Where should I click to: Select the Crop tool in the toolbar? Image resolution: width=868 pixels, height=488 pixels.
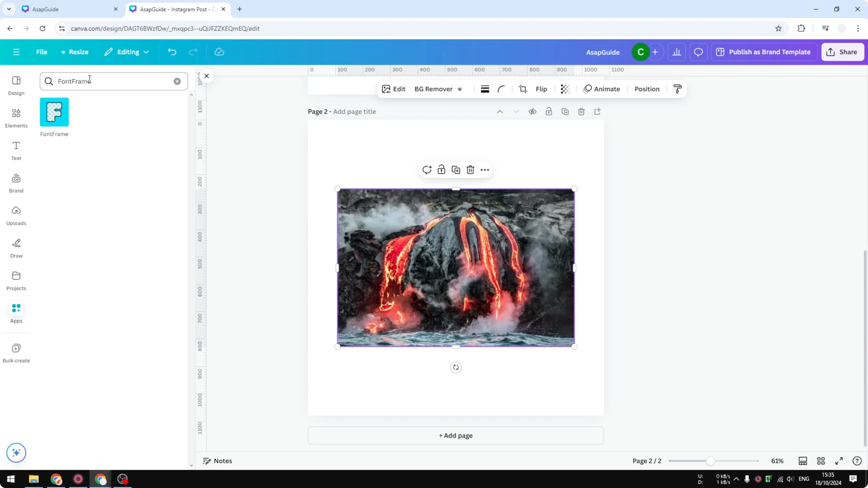(x=523, y=89)
